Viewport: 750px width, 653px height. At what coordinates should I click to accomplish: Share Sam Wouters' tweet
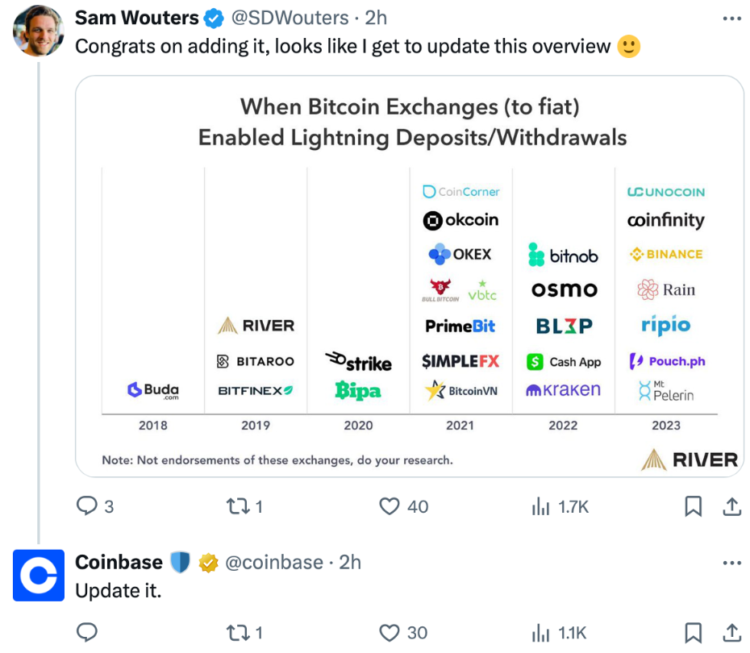731,507
